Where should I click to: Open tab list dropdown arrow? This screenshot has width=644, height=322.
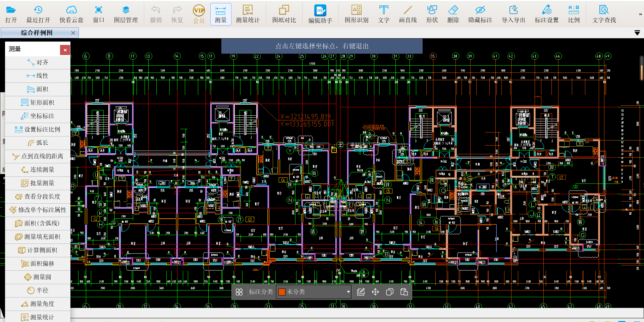coord(637,33)
